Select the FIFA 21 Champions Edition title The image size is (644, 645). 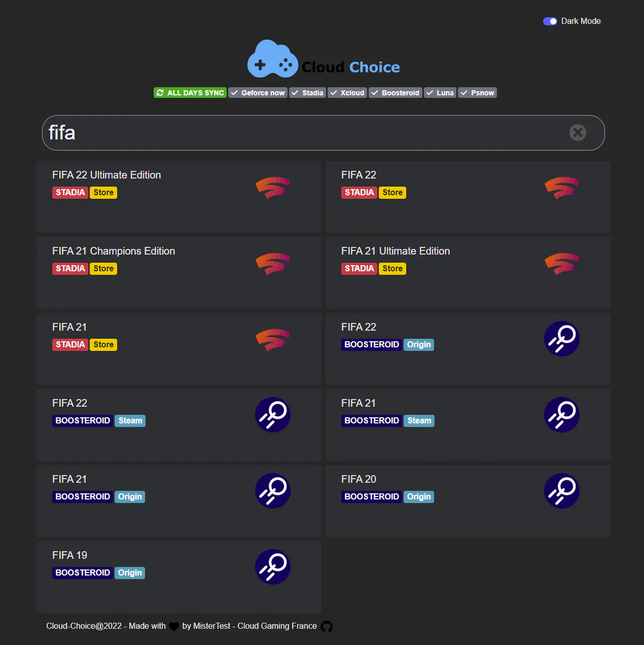click(114, 251)
